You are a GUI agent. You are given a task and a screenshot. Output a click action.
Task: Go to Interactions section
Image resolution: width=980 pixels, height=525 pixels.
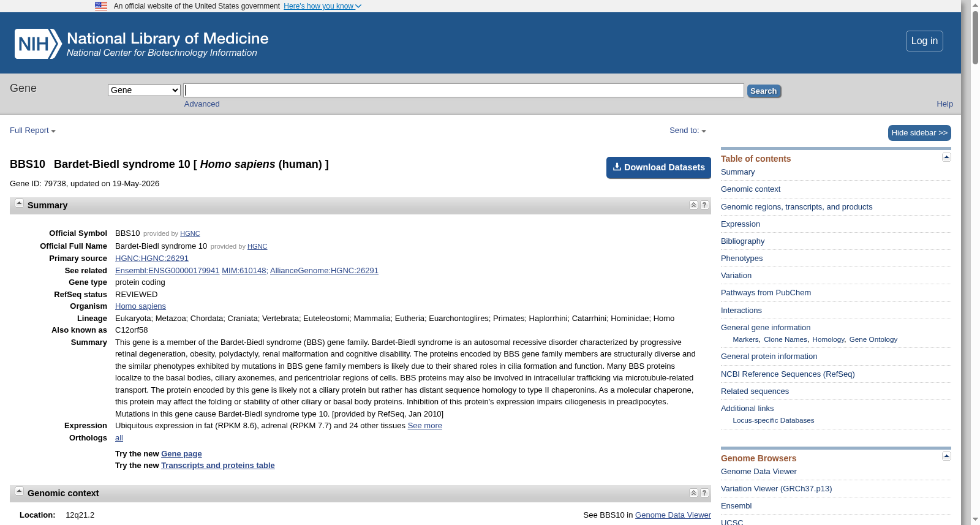coord(741,311)
